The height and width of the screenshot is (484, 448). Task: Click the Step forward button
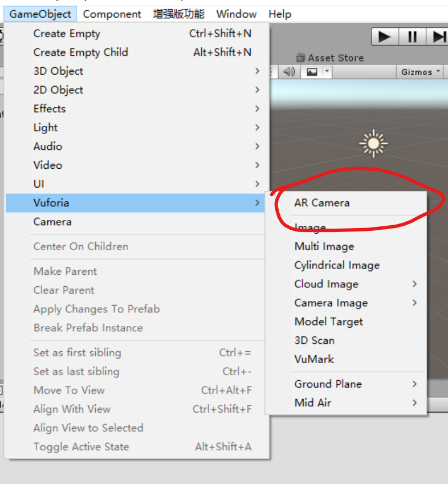438,36
